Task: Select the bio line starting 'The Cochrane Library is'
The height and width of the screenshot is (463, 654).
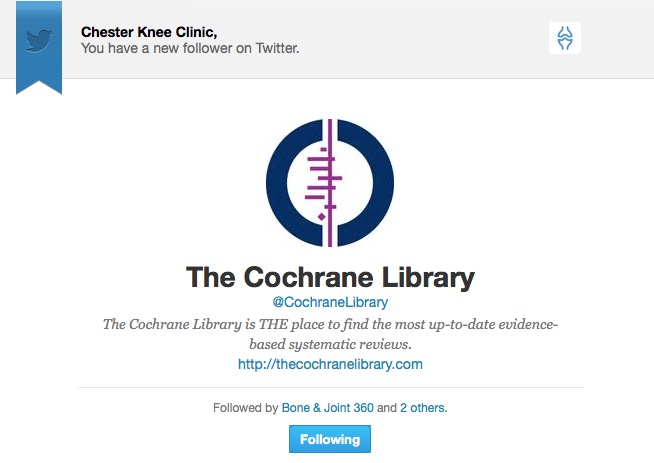Action: click(330, 324)
